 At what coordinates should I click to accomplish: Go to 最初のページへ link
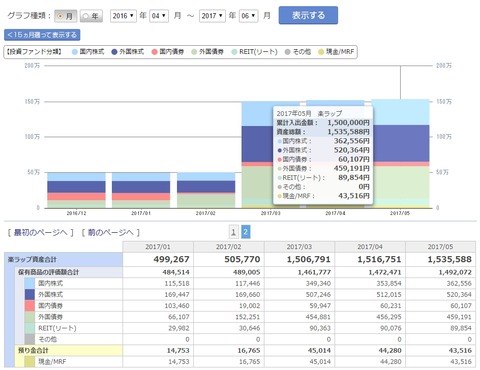coord(40,232)
